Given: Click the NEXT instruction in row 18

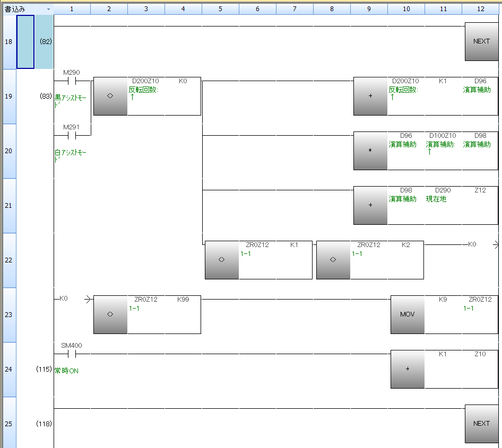Looking at the screenshot, I should pos(481,41).
